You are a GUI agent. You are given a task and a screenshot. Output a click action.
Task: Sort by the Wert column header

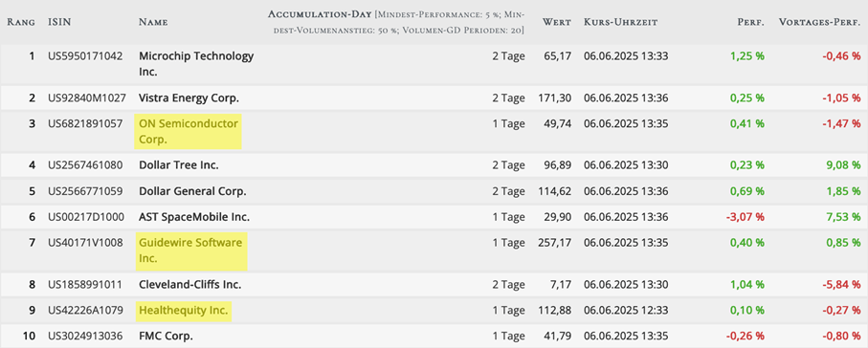tap(557, 22)
